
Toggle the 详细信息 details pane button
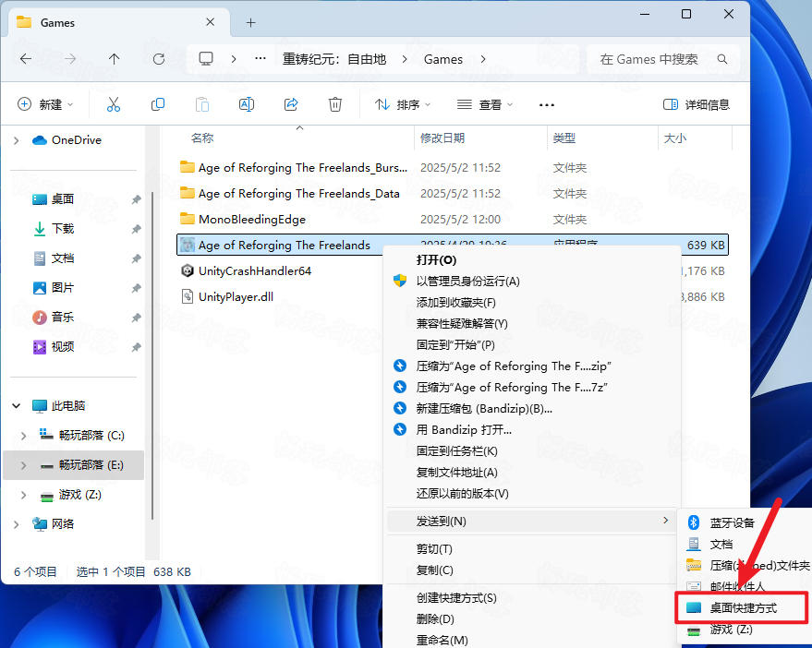696,104
